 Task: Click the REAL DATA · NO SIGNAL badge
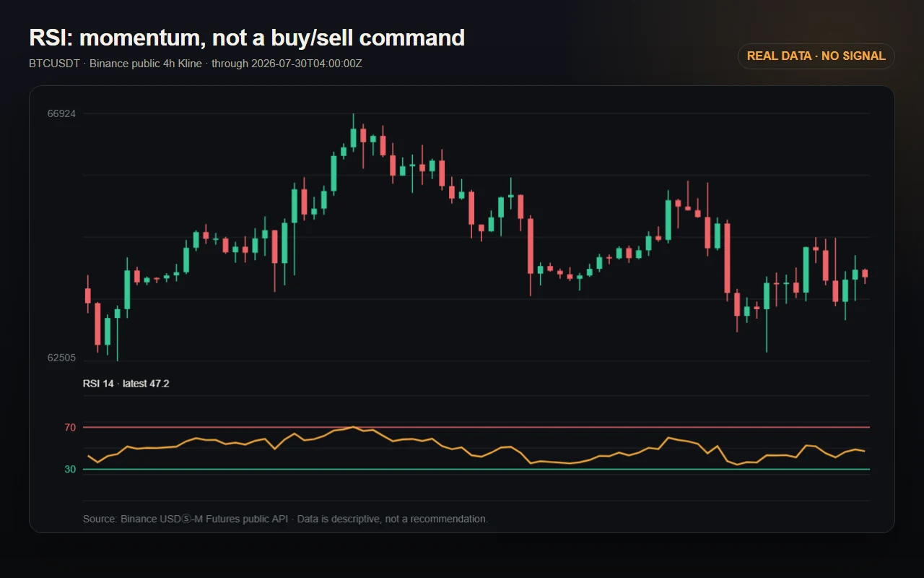tap(816, 56)
